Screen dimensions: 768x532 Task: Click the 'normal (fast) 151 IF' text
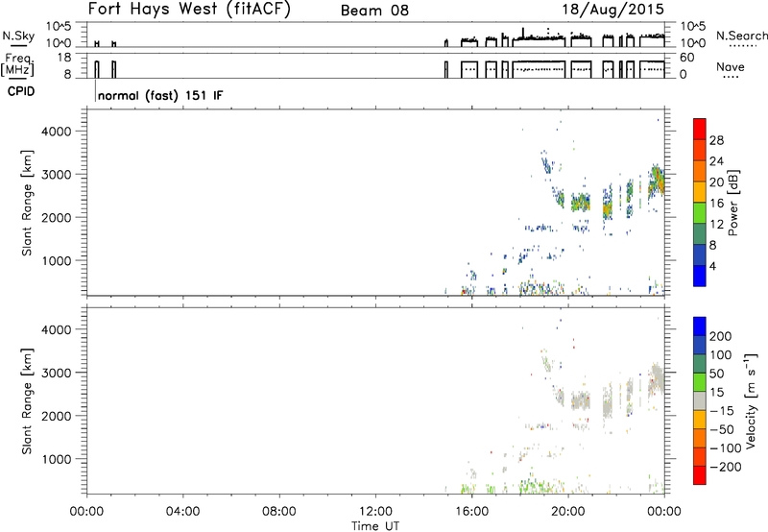point(160,95)
